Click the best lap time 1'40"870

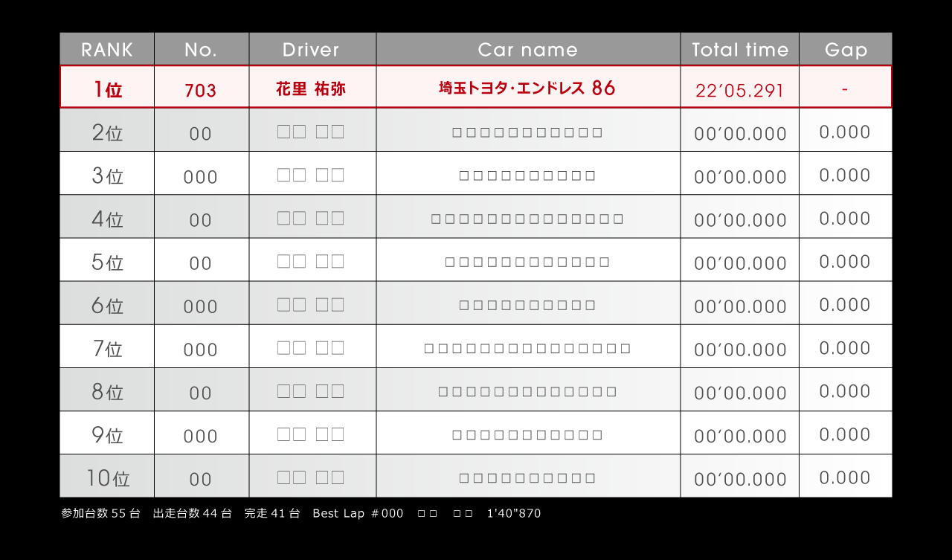tap(514, 513)
